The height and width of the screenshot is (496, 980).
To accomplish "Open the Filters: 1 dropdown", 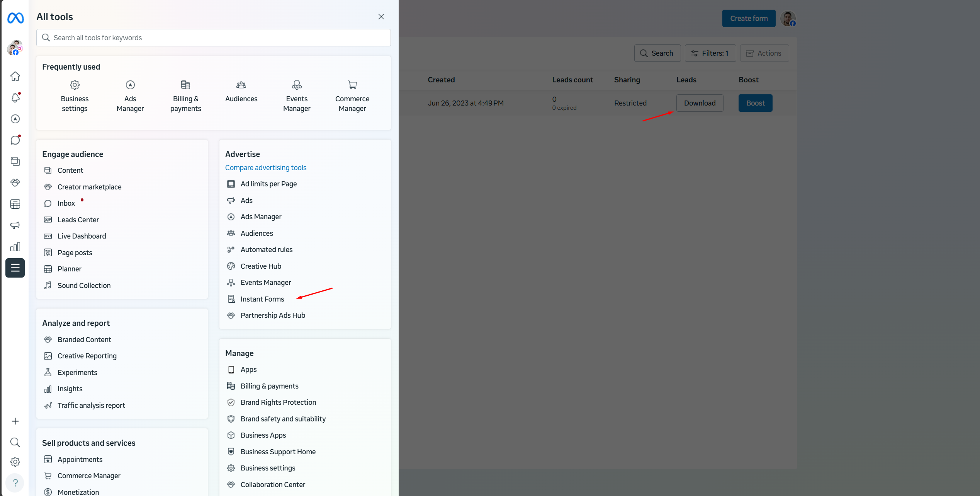I will point(710,53).
